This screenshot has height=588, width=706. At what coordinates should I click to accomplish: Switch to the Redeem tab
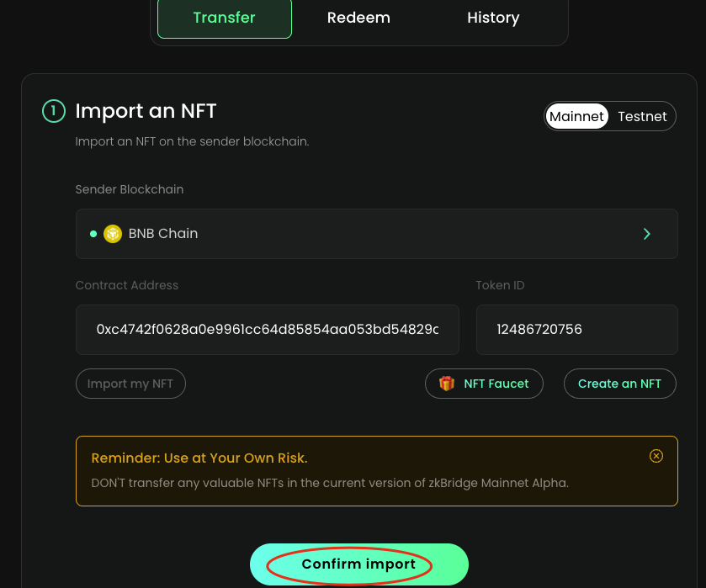click(358, 18)
